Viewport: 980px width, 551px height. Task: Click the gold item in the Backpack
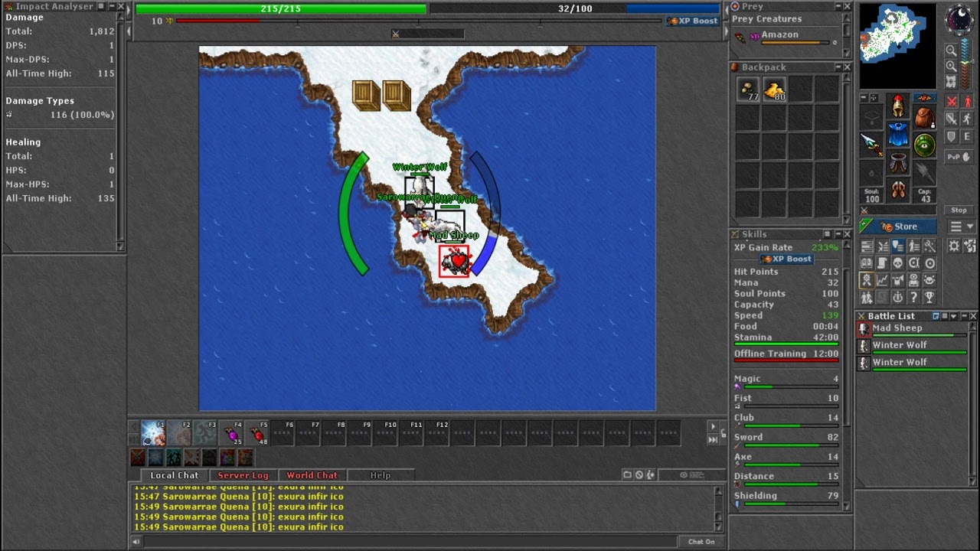click(x=774, y=90)
